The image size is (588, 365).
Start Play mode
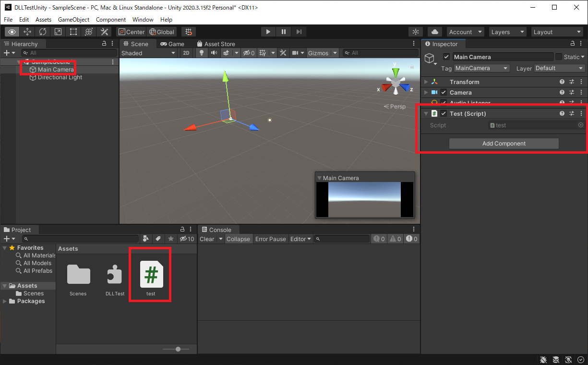(268, 32)
